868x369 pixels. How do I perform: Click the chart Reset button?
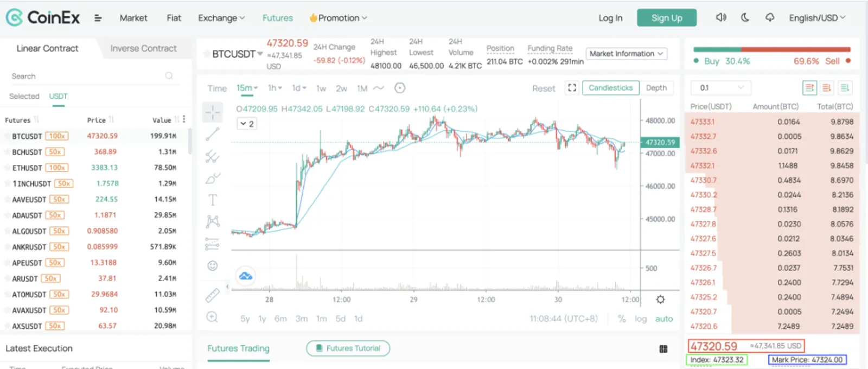(x=544, y=88)
